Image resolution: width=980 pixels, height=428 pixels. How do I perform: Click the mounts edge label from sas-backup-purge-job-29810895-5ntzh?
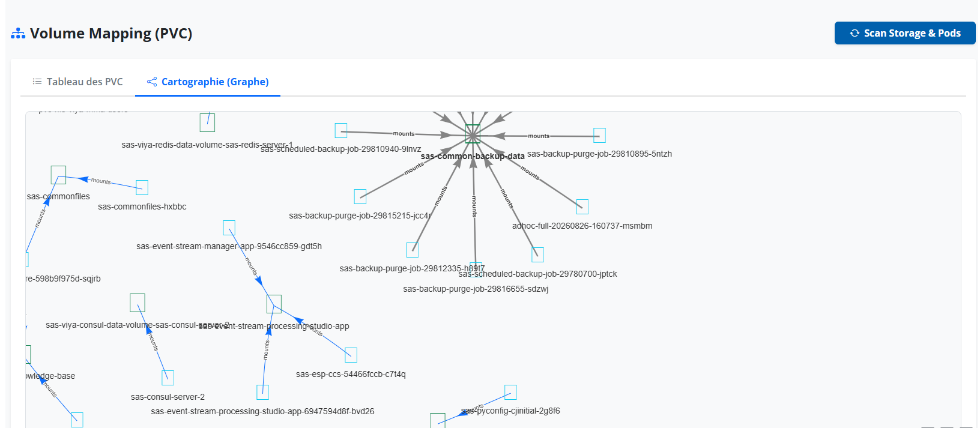click(x=539, y=136)
